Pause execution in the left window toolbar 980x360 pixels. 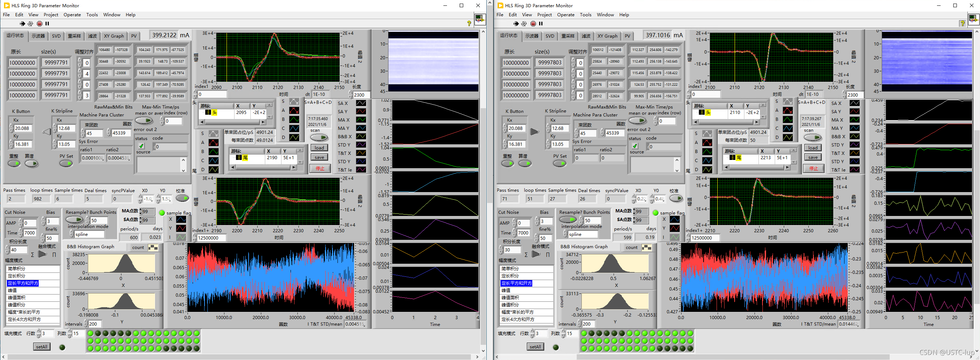tap(47, 24)
